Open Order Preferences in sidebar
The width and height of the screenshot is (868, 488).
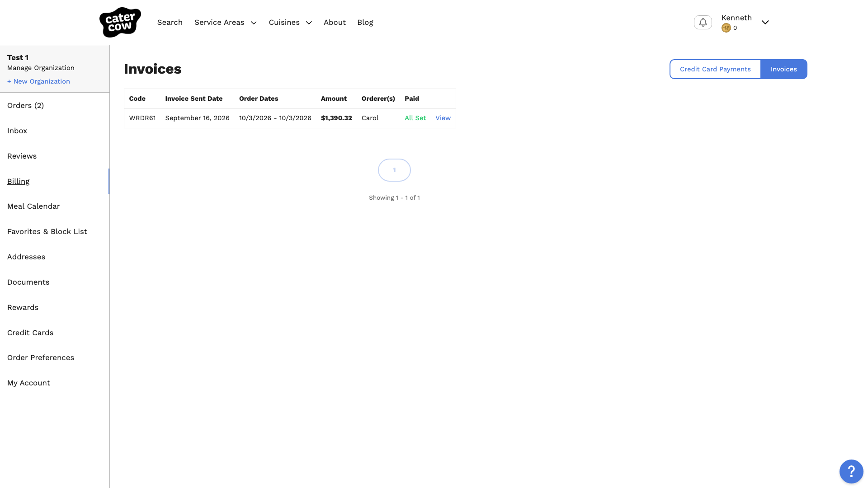coord(41,357)
